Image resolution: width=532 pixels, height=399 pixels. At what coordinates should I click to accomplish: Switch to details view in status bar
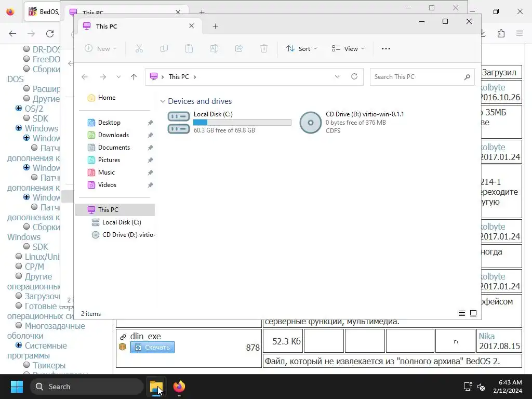coord(462,313)
